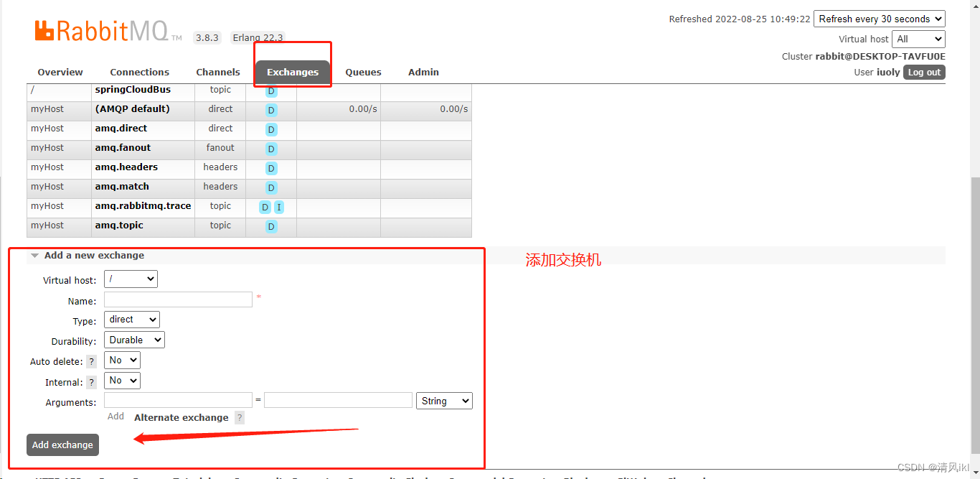
Task: Open the amq.fanout exchange
Action: (123, 148)
